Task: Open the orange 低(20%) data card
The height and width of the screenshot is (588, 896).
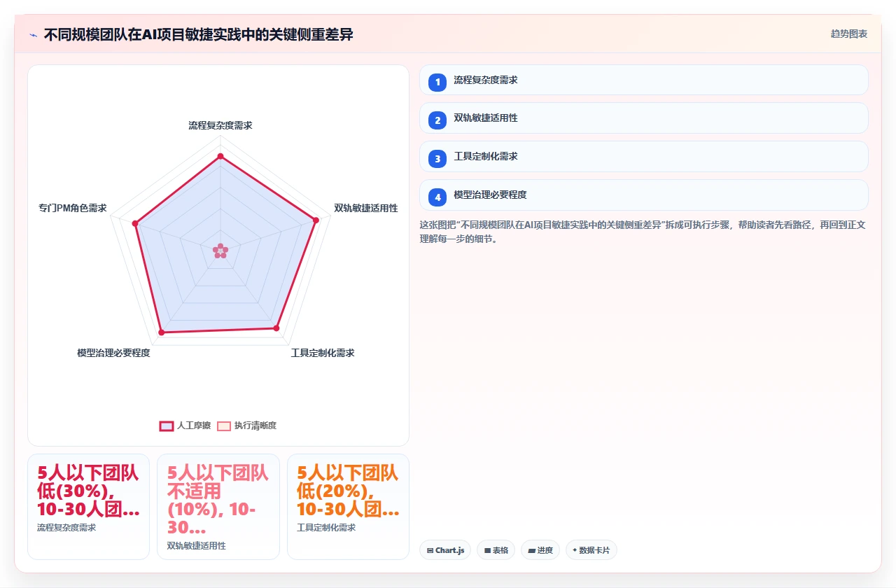Action: click(348, 507)
